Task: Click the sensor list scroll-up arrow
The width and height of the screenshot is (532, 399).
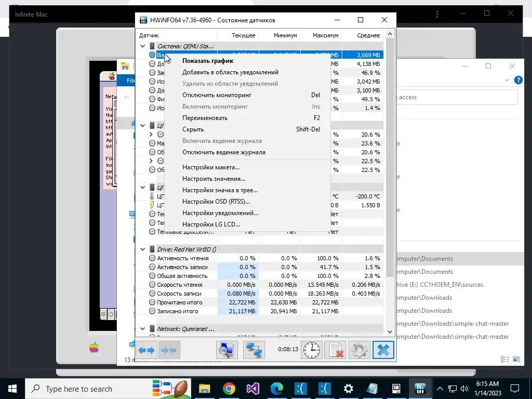Action: pos(390,34)
